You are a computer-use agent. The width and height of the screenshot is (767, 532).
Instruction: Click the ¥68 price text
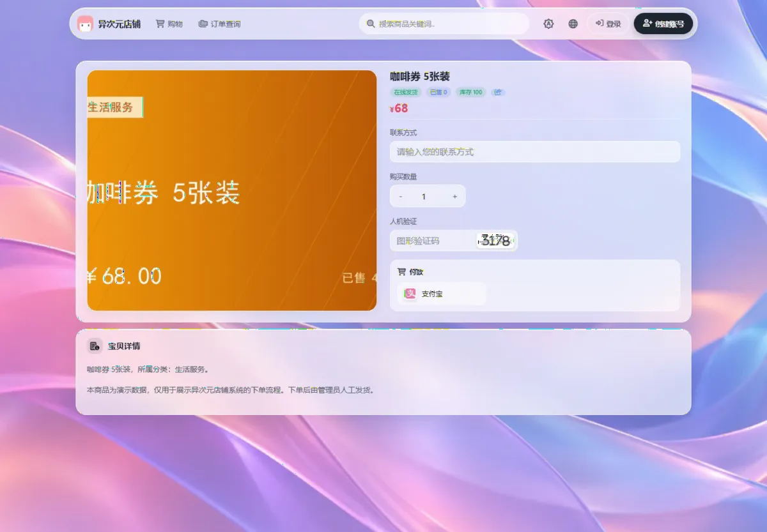[399, 108]
